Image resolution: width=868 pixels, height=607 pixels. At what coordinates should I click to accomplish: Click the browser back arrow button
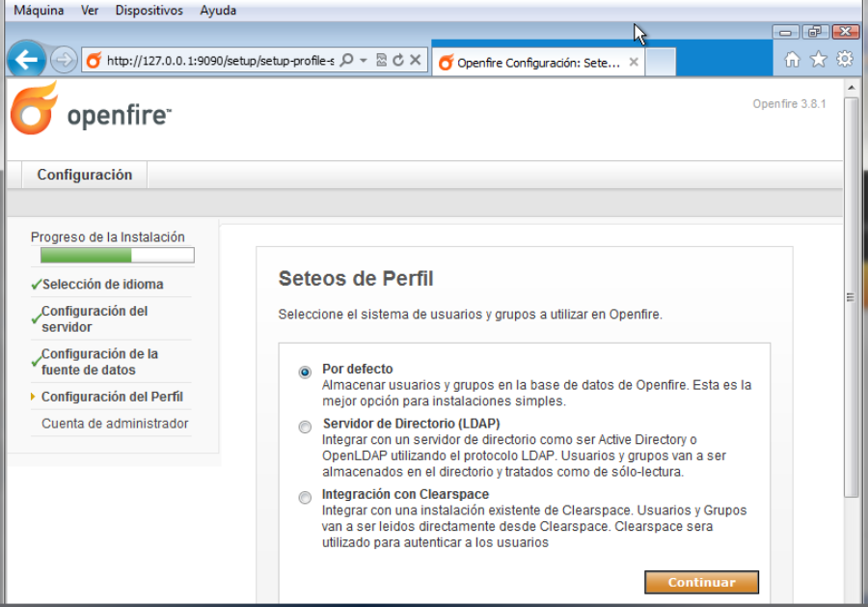coord(26,60)
